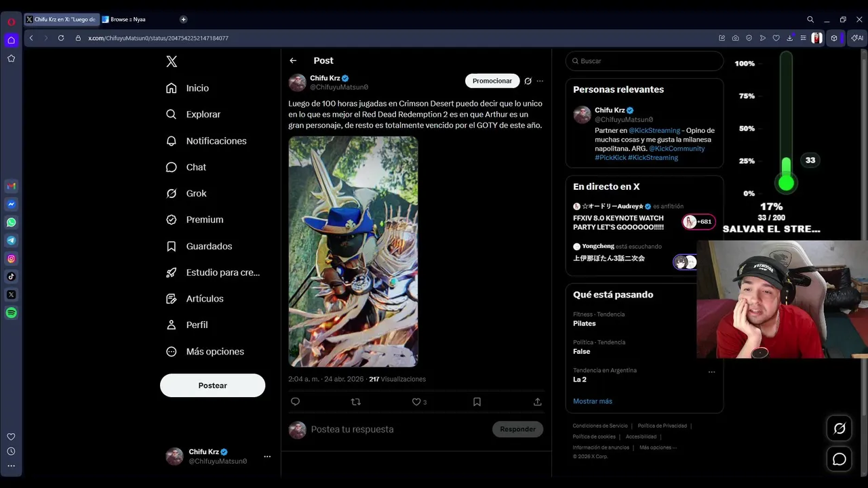
Task: Open trend options for La 2
Action: click(x=711, y=372)
